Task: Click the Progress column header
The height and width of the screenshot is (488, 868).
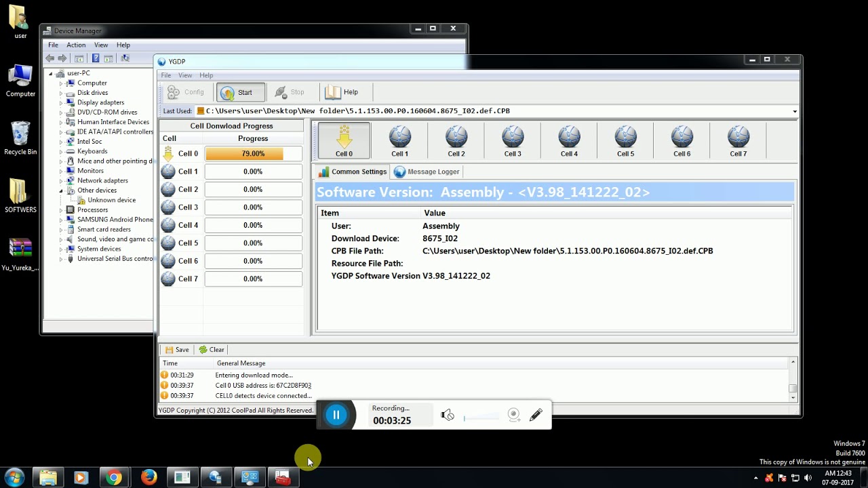Action: pyautogui.click(x=253, y=138)
